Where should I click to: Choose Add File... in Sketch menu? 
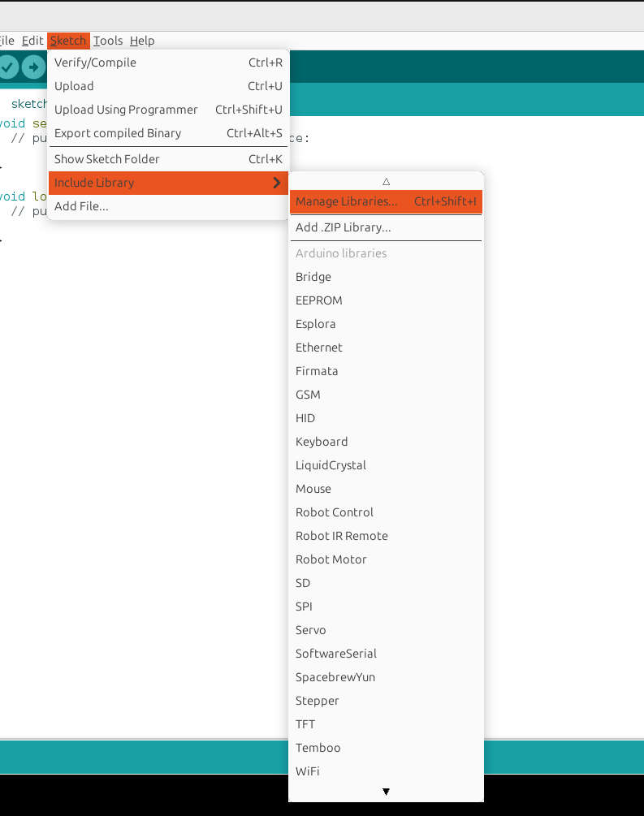click(x=168, y=206)
